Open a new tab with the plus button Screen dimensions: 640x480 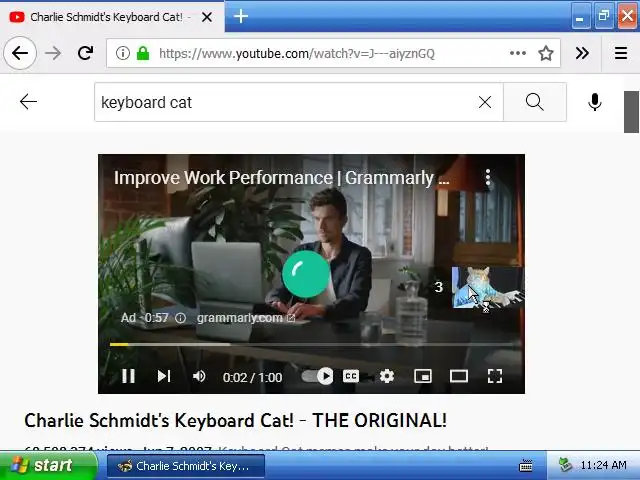tap(241, 16)
